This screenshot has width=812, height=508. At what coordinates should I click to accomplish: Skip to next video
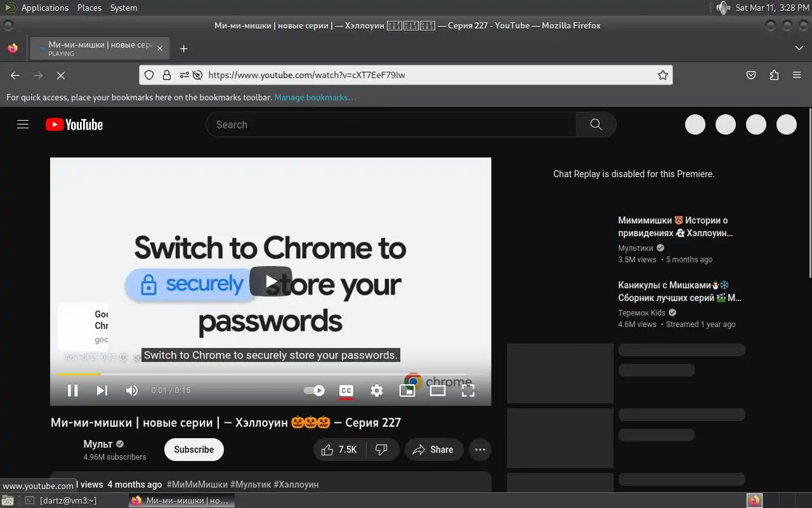(x=102, y=391)
